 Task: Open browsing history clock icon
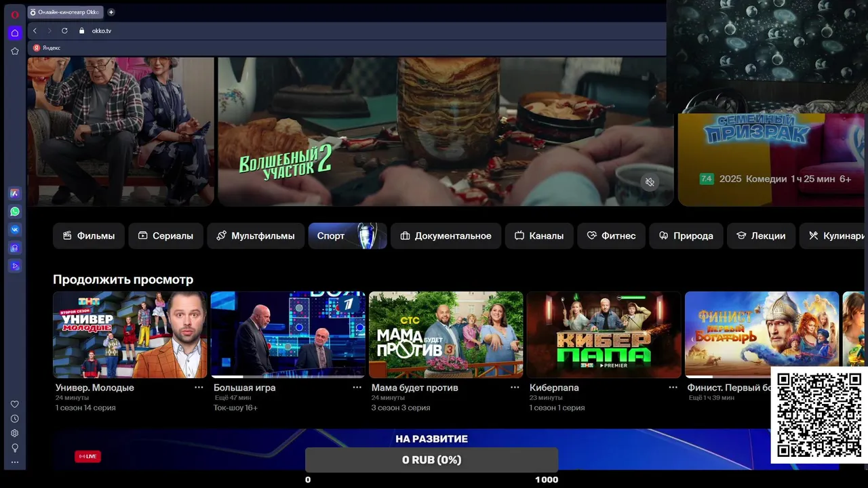pyautogui.click(x=14, y=419)
